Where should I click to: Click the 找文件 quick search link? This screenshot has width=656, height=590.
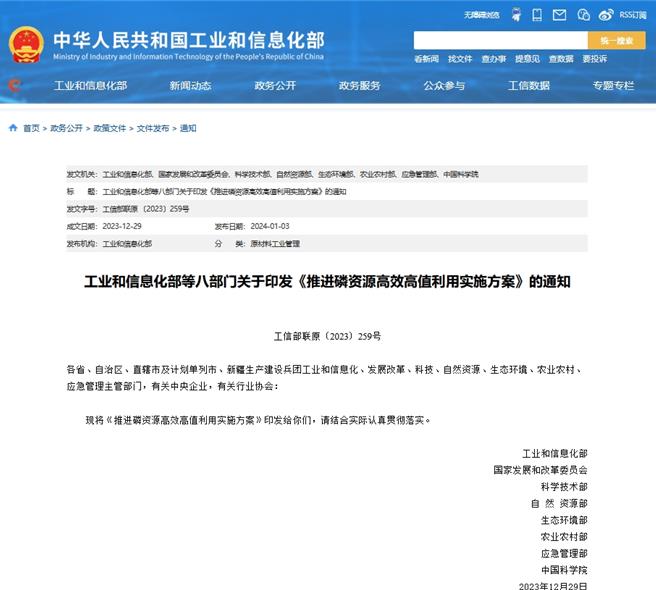tap(460, 59)
